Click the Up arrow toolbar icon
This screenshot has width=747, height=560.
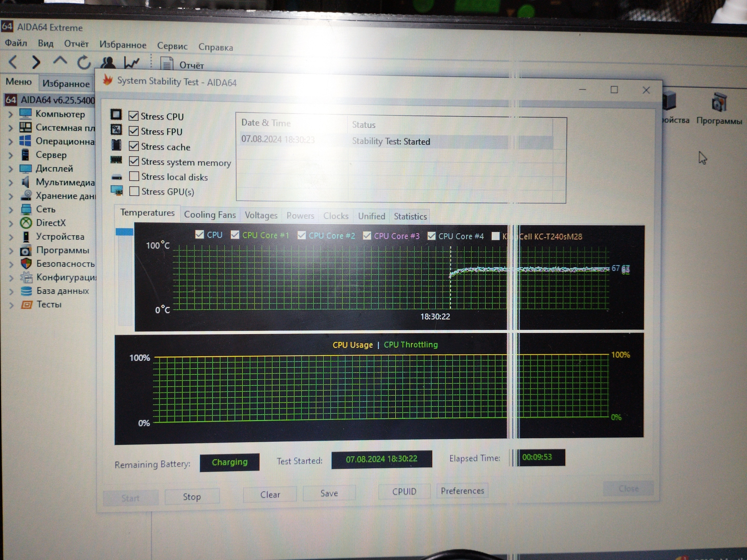tap(60, 61)
